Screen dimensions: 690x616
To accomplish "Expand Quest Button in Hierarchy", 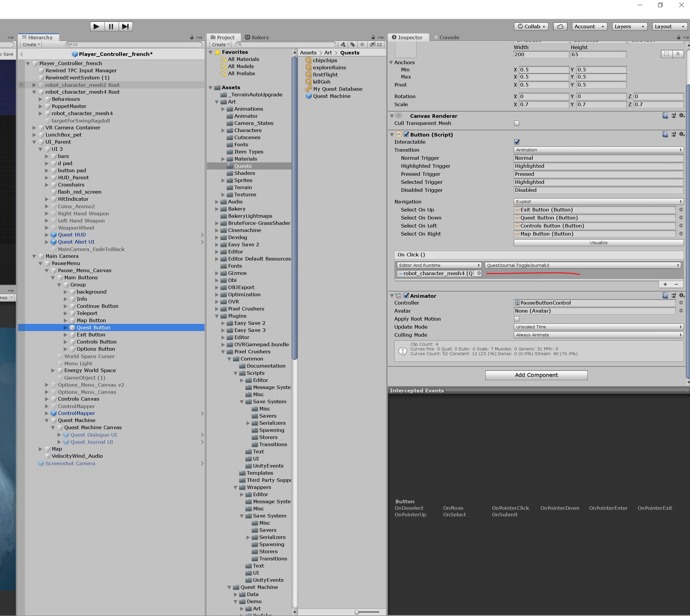I will point(66,327).
